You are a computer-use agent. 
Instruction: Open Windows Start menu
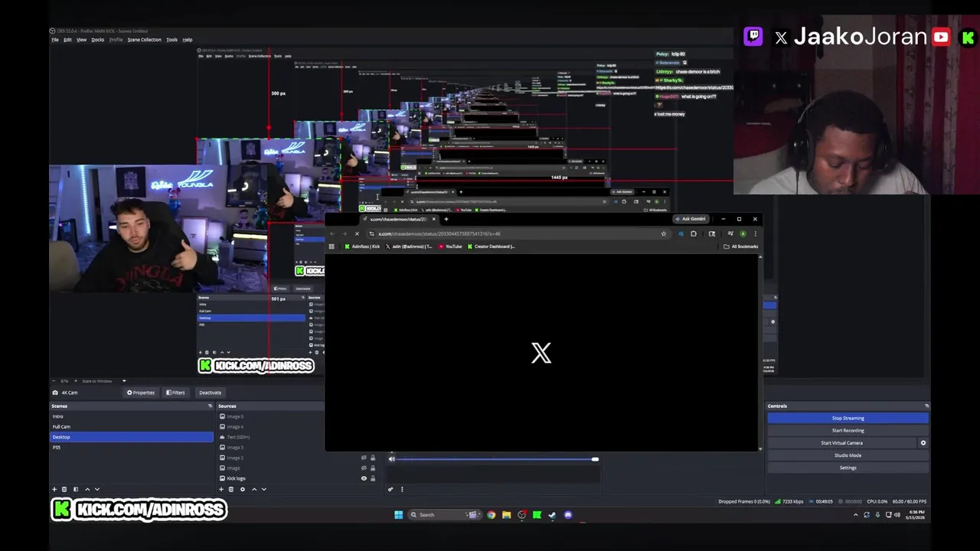tap(399, 515)
